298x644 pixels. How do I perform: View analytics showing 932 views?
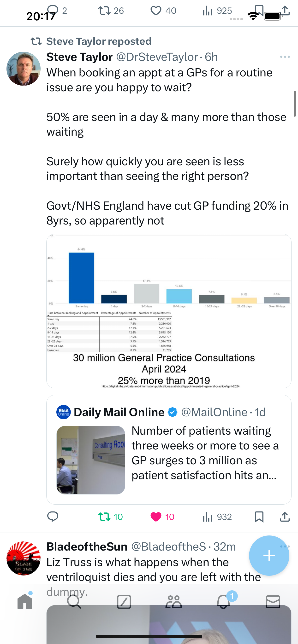coord(217,517)
